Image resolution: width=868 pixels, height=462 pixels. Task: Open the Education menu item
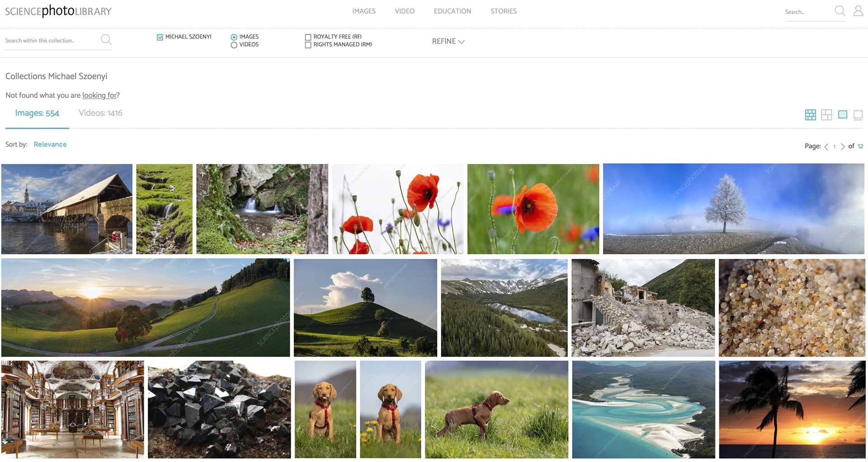point(452,11)
